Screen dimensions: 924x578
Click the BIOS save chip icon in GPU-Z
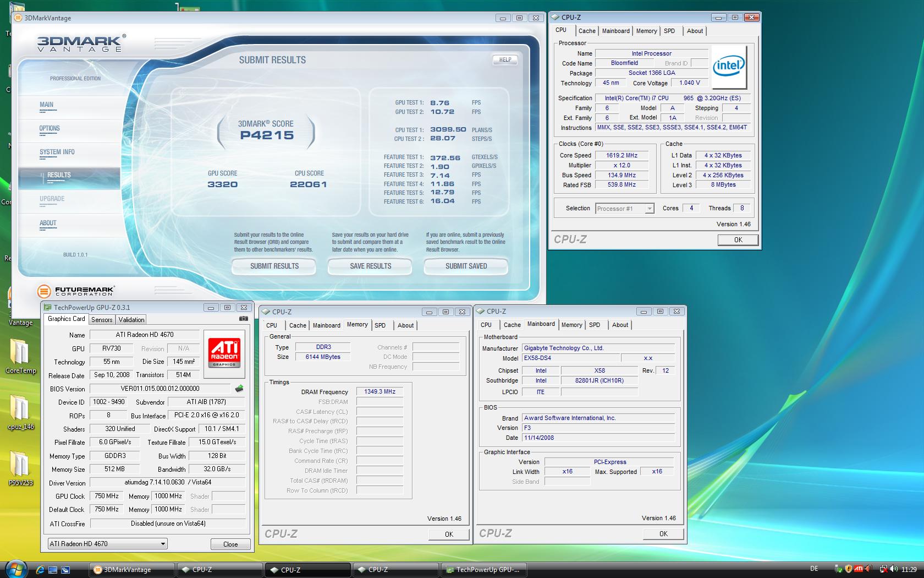point(239,389)
